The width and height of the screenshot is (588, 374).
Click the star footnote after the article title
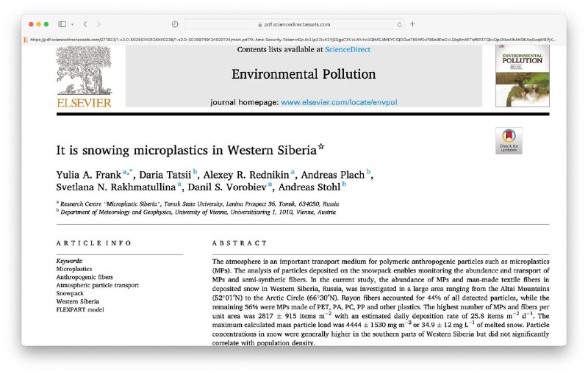320,147
